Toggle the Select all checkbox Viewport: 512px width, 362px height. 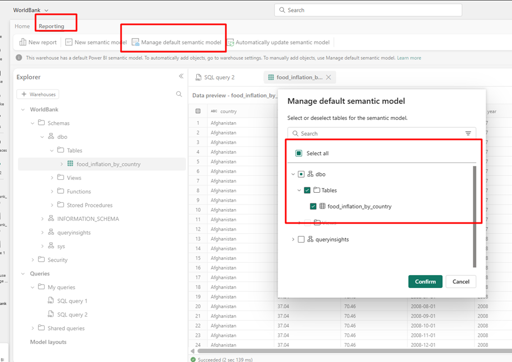[299, 153]
